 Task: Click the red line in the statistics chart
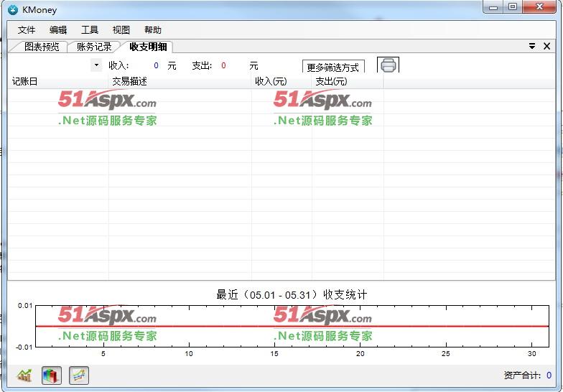[292, 326]
